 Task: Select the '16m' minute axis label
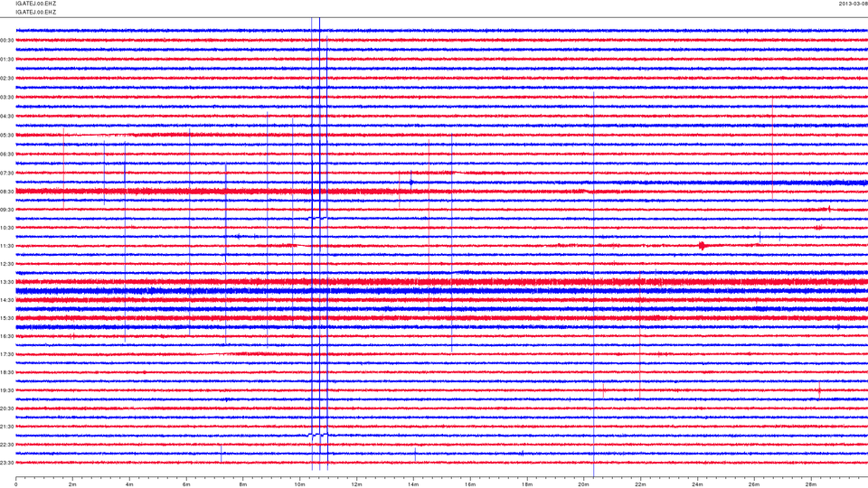click(470, 484)
